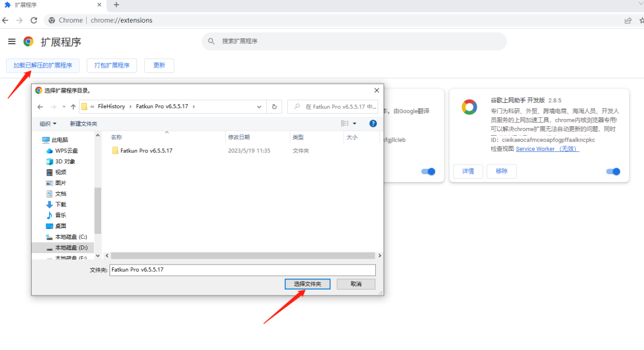Close the 扩展程序 browser tab
The width and height of the screenshot is (644, 350).
tap(99, 5)
